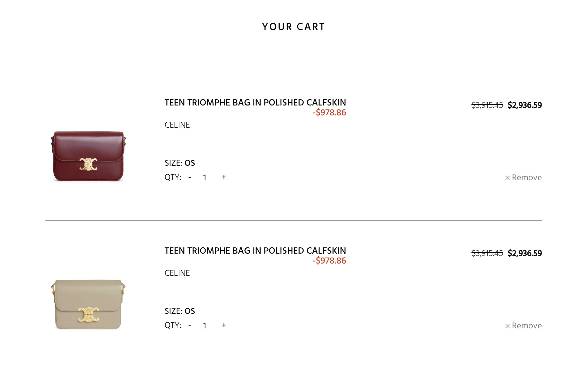Decrease quantity of the beige bag
The image size is (588, 373).
[x=190, y=326]
